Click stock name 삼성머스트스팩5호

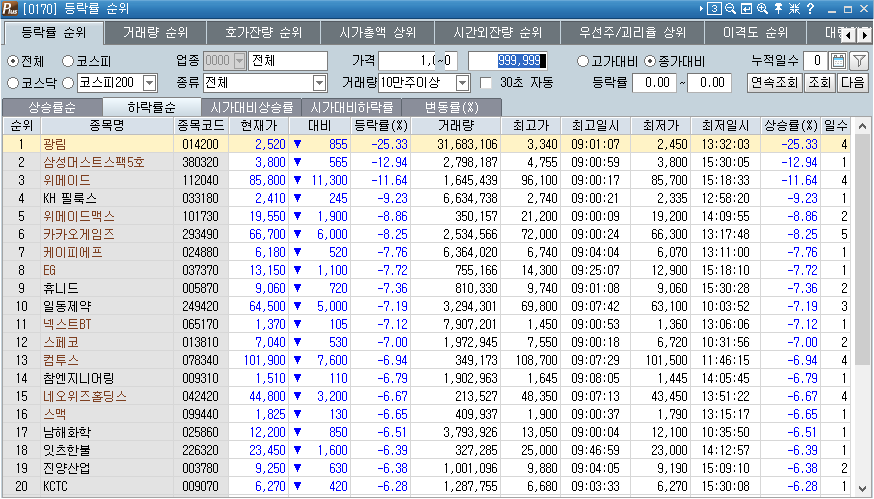(94, 162)
